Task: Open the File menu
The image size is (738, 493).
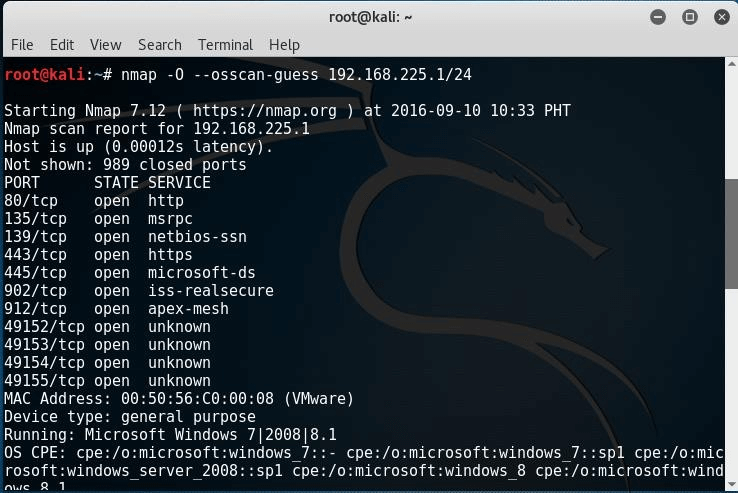Action: (x=22, y=45)
